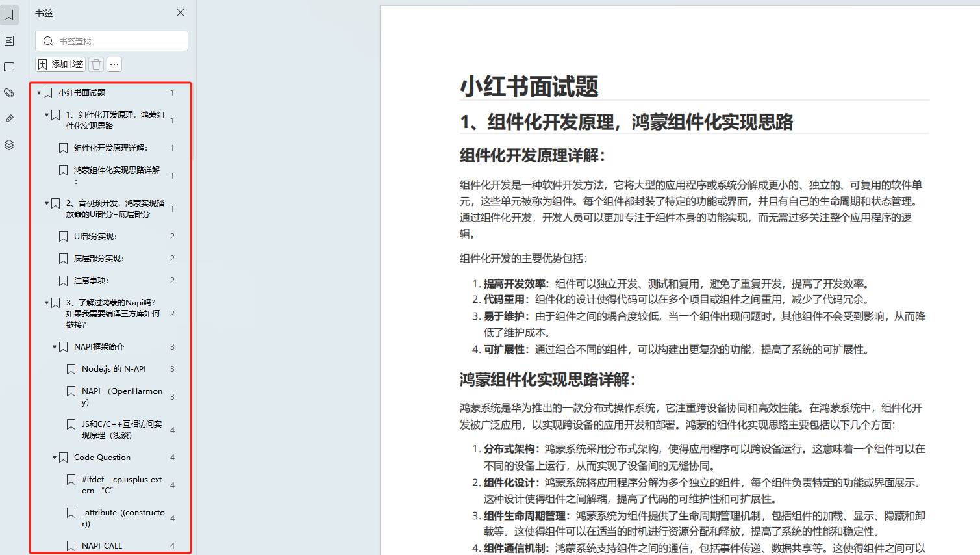
Task: Select bookmark #ifdef __cplusplus extern "C"
Action: [x=122, y=485]
